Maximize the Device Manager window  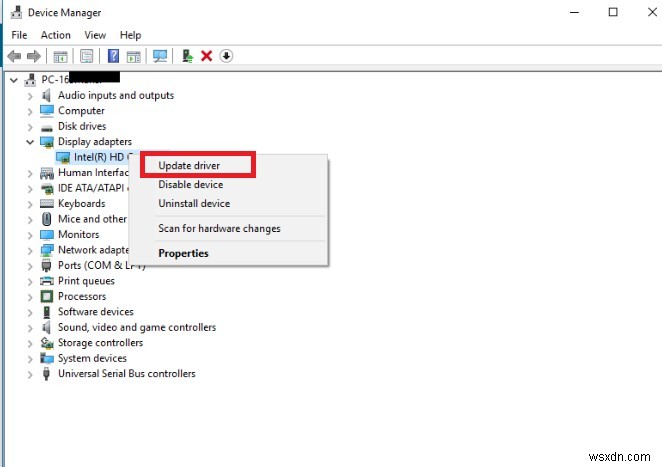(613, 12)
